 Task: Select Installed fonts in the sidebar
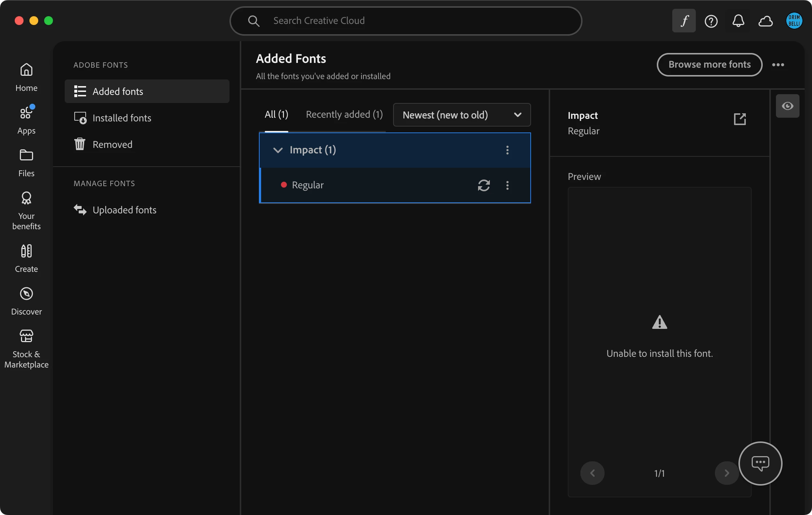[121, 118]
